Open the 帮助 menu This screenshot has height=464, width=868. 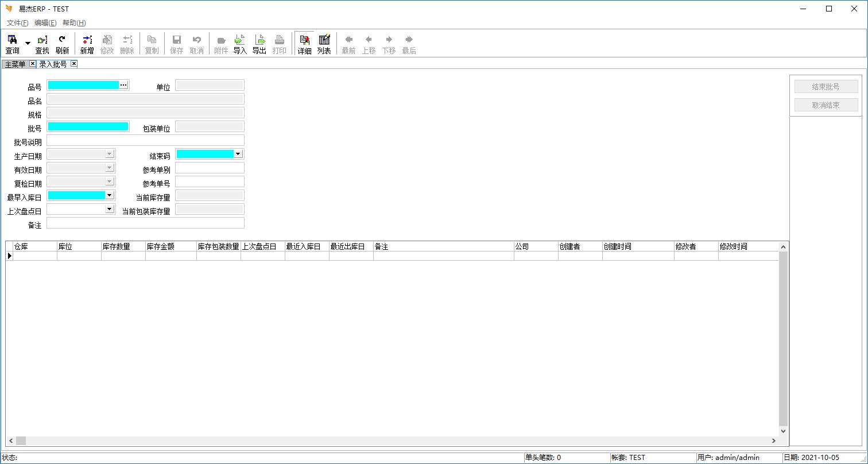(74, 23)
